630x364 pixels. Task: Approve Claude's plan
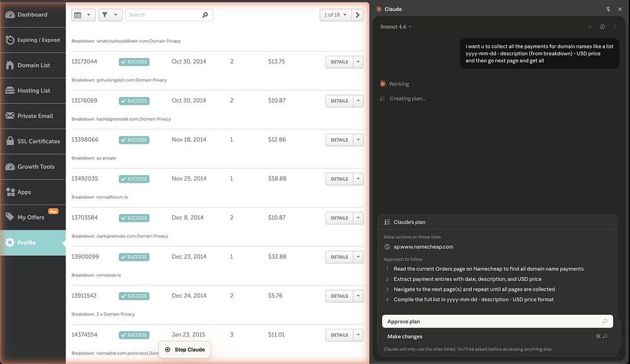498,321
